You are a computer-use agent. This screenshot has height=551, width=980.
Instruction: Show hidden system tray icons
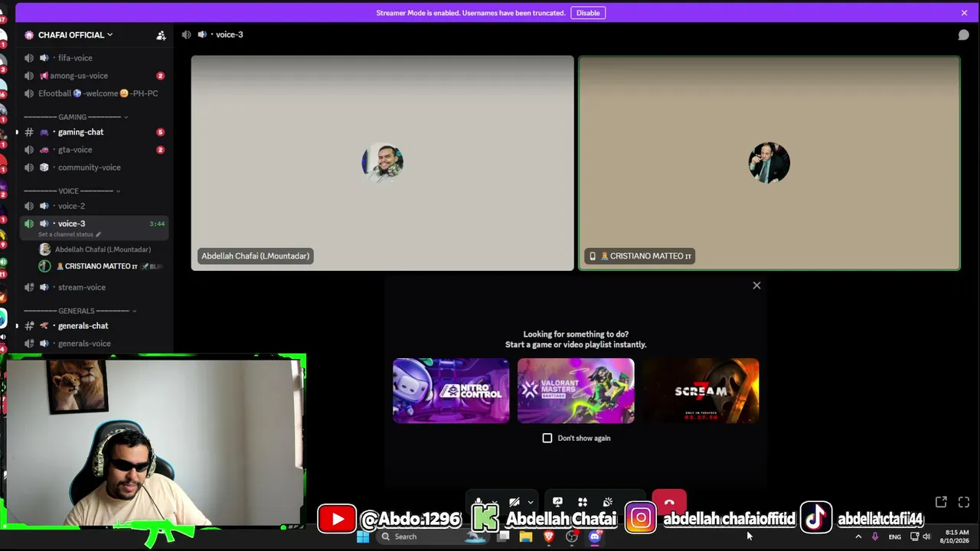pyautogui.click(x=858, y=536)
